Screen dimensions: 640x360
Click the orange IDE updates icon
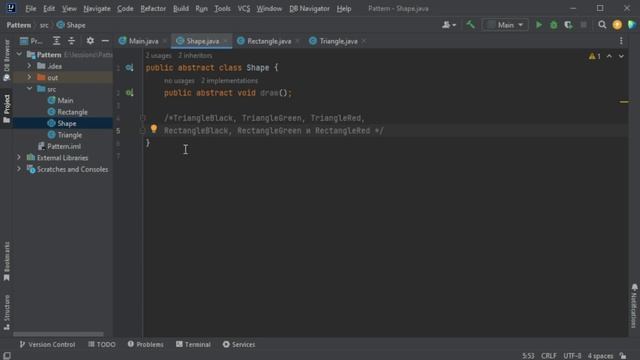tap(617, 25)
